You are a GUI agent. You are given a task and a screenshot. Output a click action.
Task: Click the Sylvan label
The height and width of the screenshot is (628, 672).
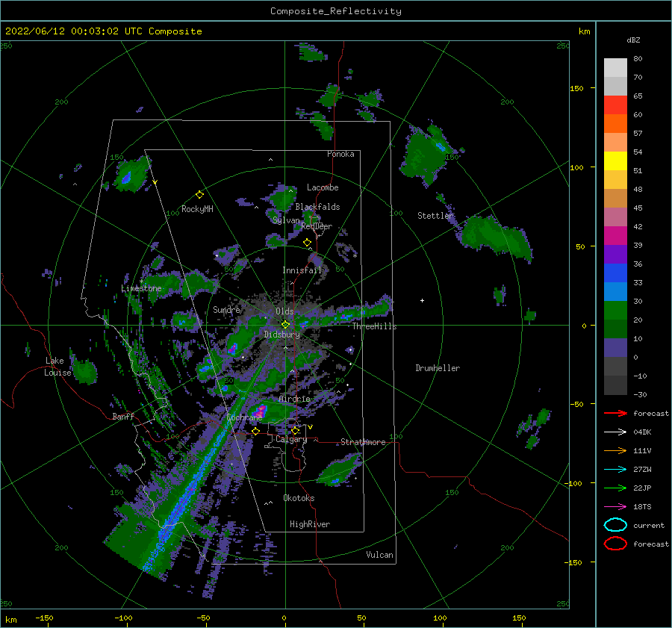click(286, 220)
